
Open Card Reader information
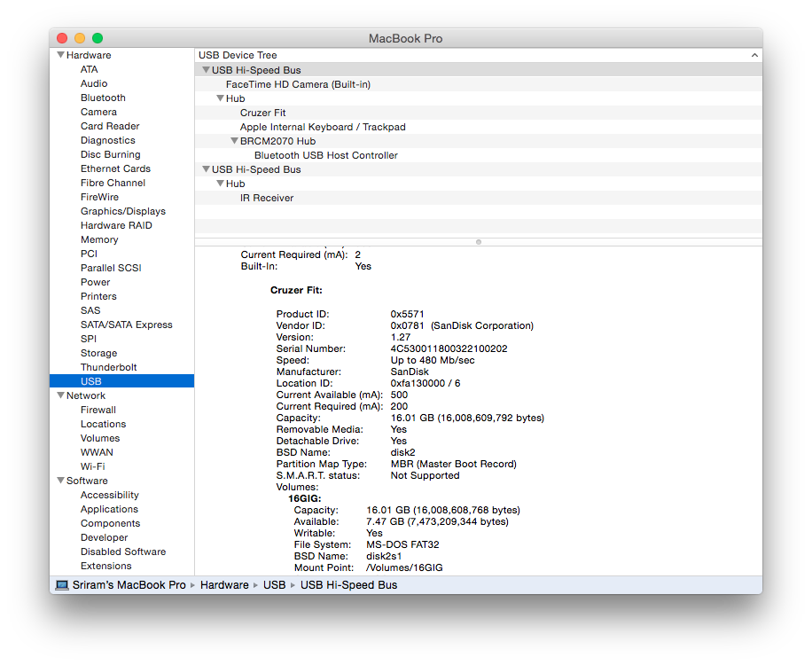coord(110,126)
